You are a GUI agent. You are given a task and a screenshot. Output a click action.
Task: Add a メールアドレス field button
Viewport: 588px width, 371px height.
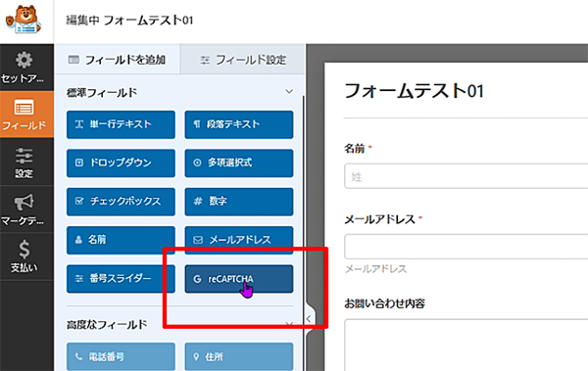tap(239, 240)
